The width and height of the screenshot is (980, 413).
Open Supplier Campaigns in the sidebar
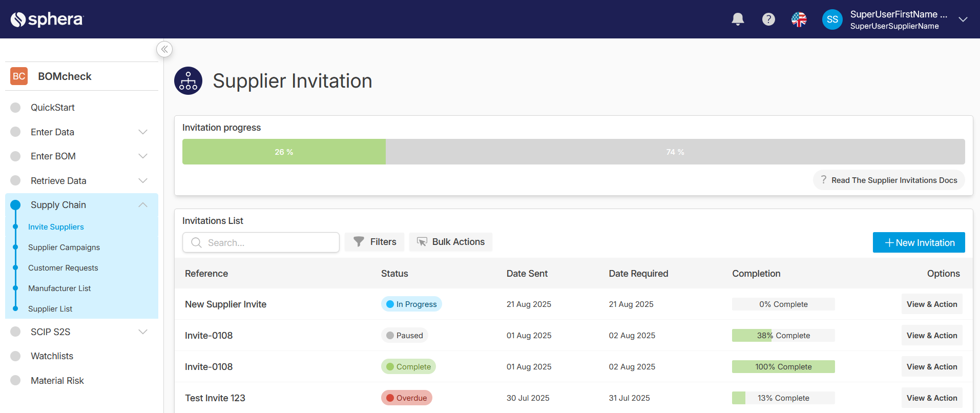64,247
